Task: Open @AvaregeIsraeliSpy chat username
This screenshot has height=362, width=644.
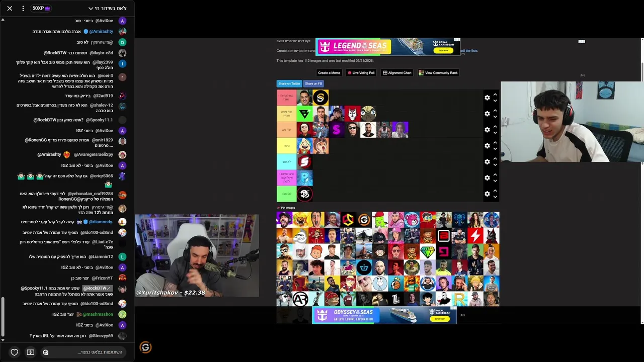Action: (94, 154)
